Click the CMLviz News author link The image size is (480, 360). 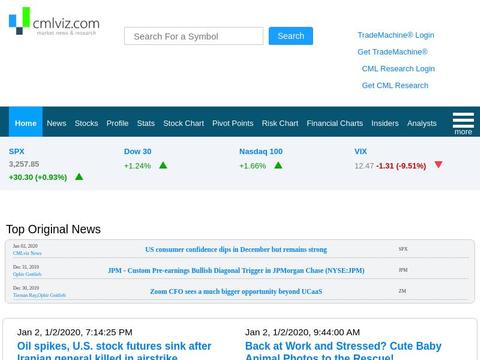pos(27,253)
